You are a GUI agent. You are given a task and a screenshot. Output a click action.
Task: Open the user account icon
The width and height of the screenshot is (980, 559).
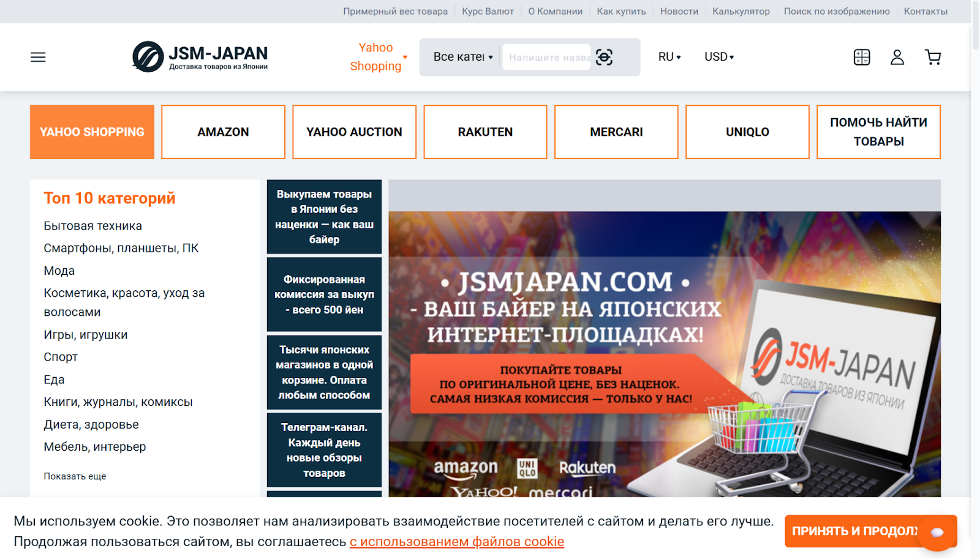click(x=897, y=57)
